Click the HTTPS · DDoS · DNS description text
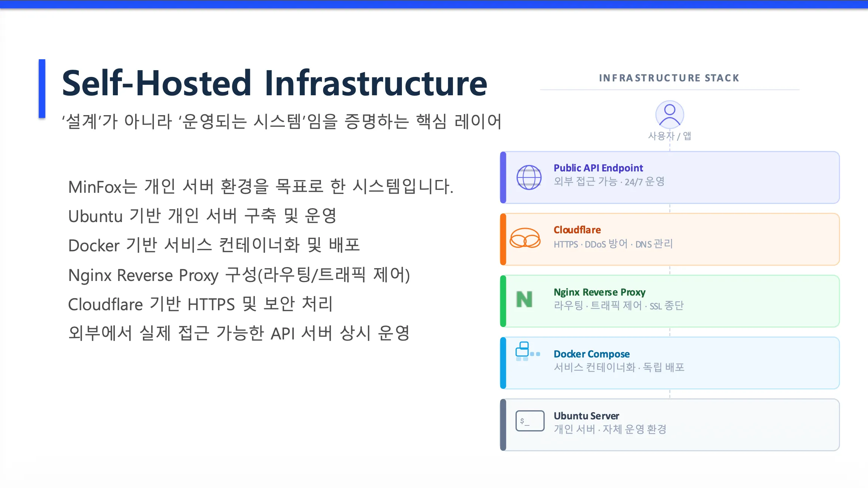The image size is (868, 488). (x=613, y=244)
